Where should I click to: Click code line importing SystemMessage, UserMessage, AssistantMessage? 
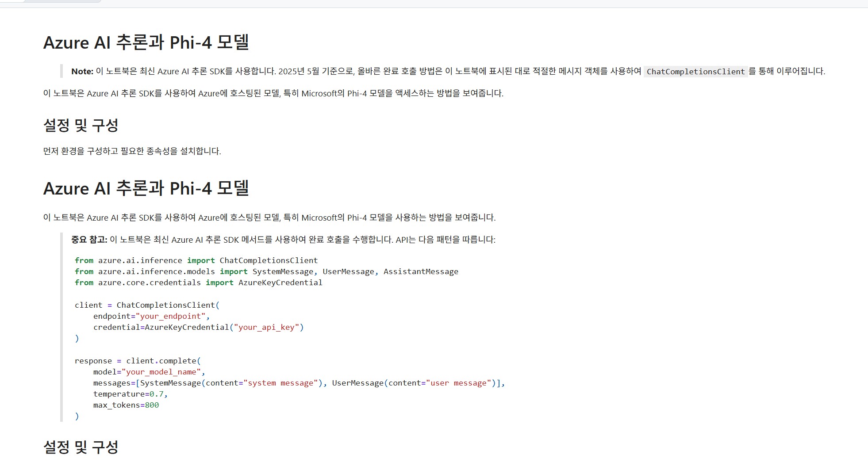point(266,271)
